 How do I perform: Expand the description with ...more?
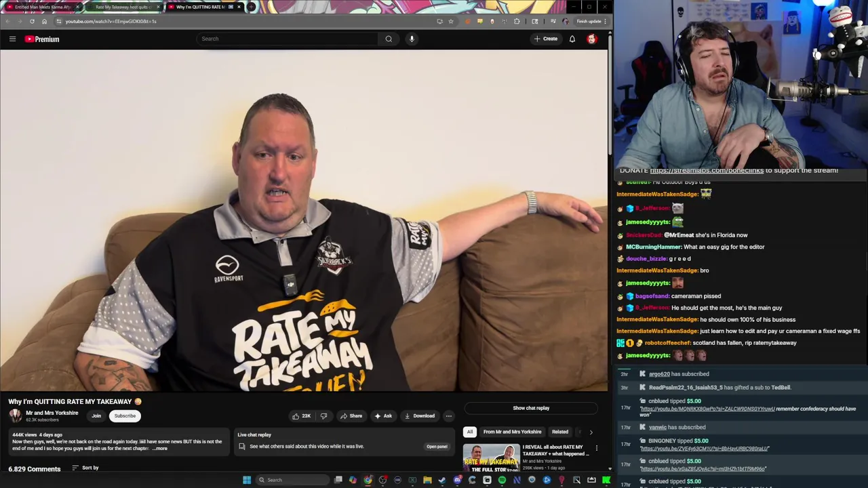point(160,449)
